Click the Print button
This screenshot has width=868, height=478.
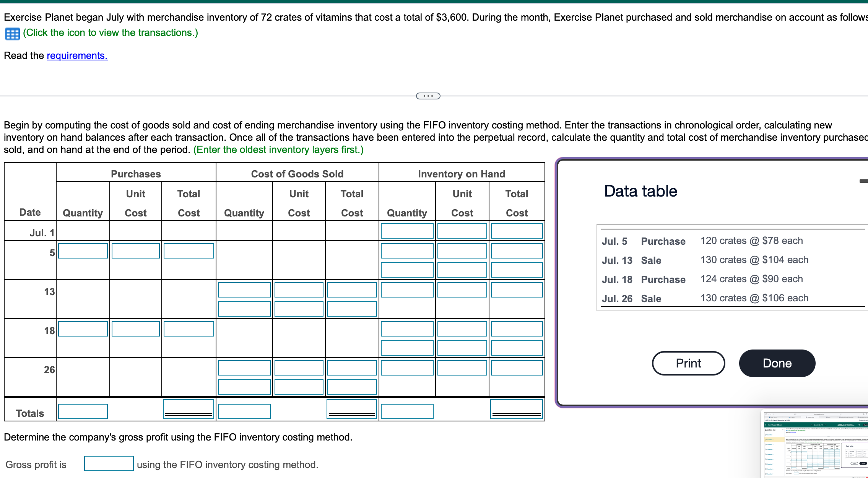(x=688, y=363)
